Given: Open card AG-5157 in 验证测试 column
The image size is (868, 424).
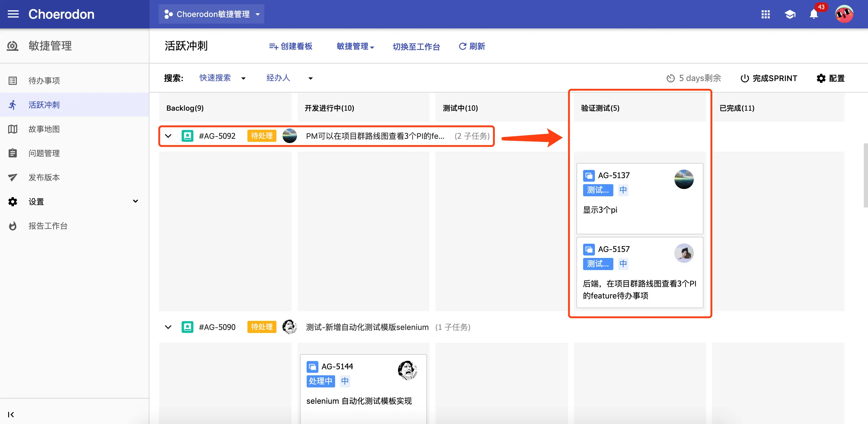Looking at the screenshot, I should point(639,272).
